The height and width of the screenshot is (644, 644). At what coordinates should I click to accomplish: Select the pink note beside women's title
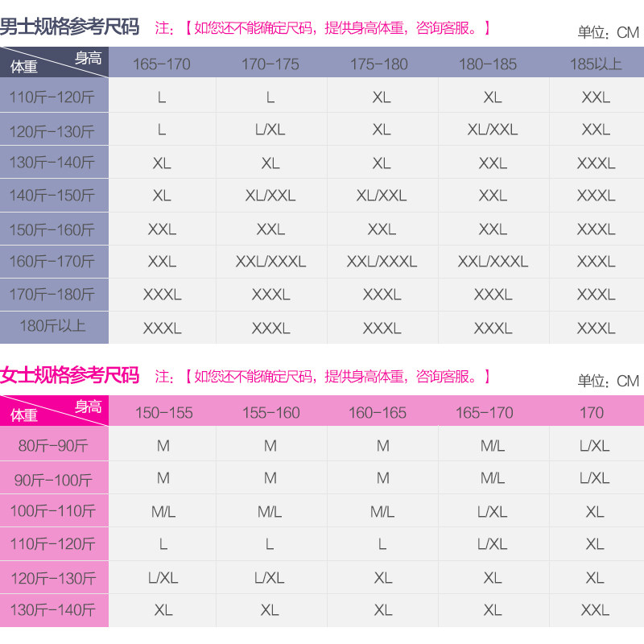323,376
